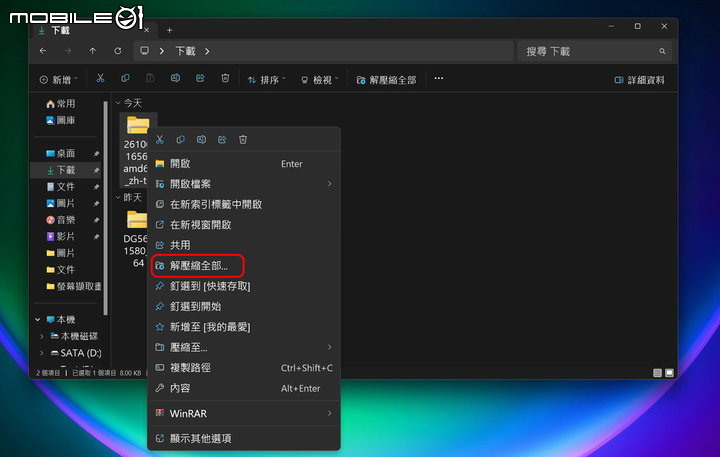This screenshot has width=720, height=457.
Task: Open 開啟檔案 submenu
Action: coord(244,184)
